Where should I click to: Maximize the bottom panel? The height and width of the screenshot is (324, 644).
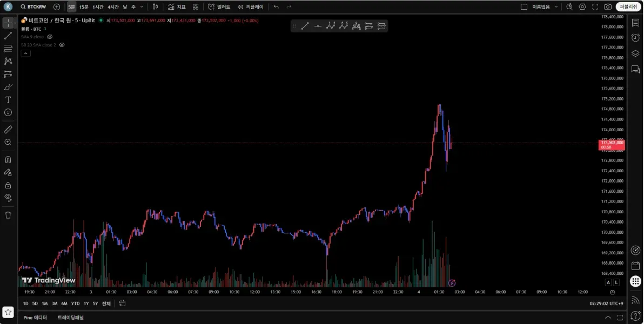pyautogui.click(x=620, y=318)
